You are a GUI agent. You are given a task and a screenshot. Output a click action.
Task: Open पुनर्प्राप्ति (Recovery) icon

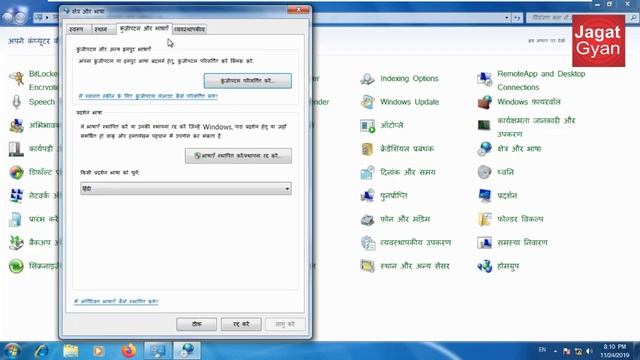tap(367, 196)
